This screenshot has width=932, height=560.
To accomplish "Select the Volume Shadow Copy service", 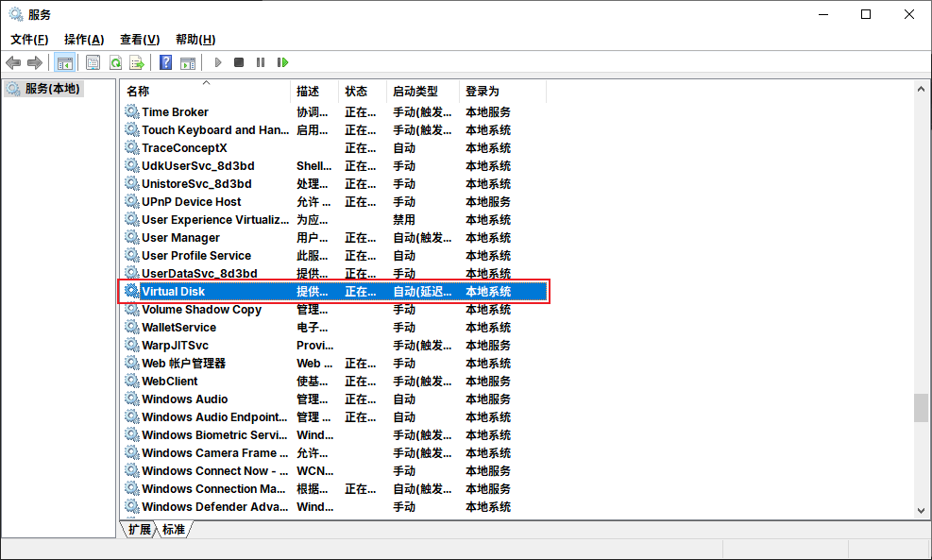I will (x=334, y=310).
